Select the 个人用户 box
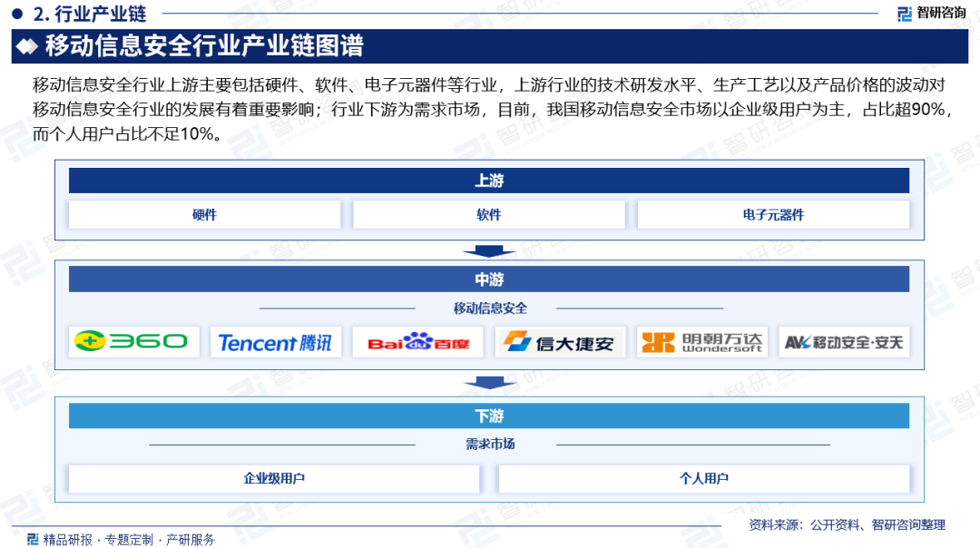The image size is (980, 548). (704, 478)
